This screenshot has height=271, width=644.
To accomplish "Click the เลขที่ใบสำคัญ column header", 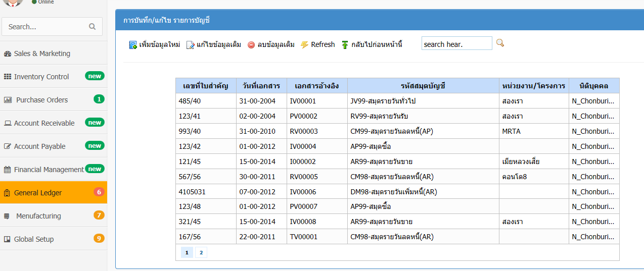I will [x=206, y=86].
